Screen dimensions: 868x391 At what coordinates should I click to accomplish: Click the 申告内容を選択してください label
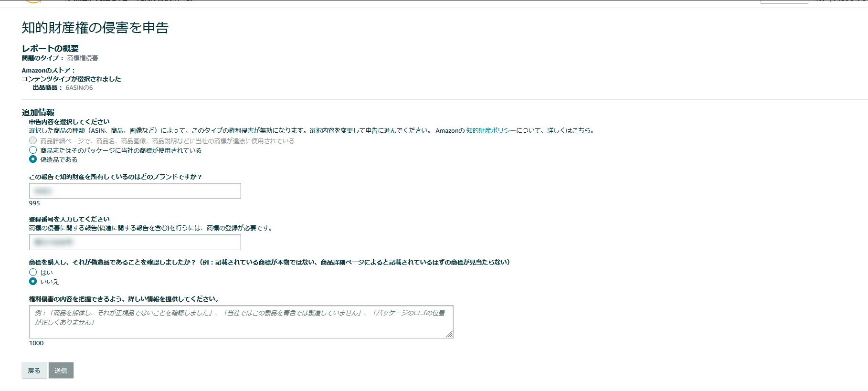(69, 122)
